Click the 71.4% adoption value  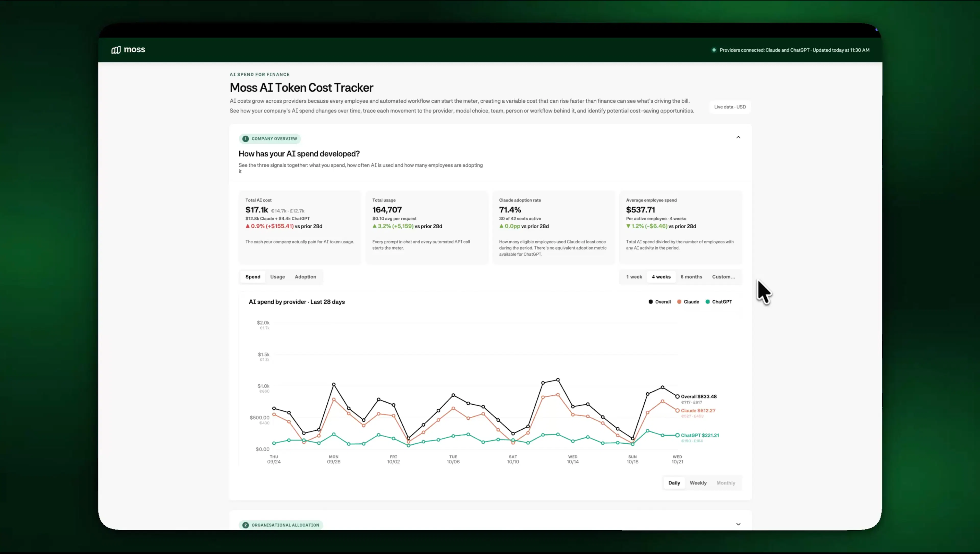click(510, 210)
